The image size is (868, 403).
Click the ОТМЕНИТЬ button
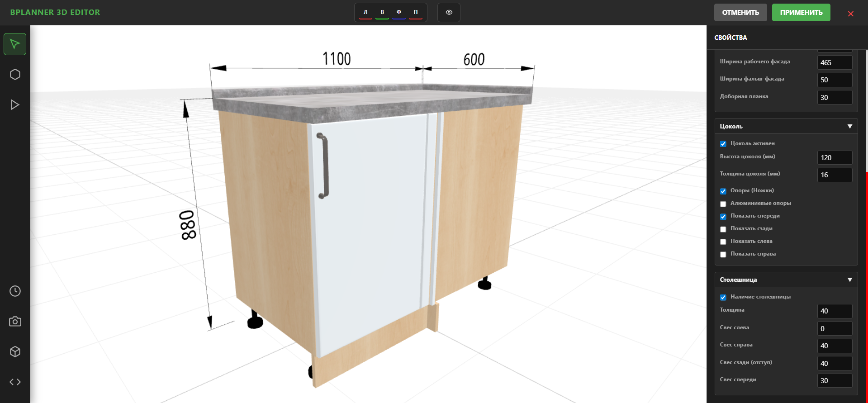point(740,12)
